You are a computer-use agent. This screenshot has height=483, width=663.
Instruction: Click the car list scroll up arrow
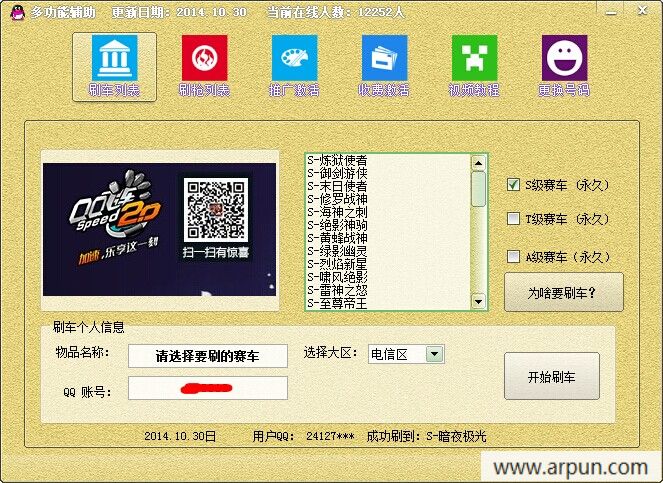[478, 163]
